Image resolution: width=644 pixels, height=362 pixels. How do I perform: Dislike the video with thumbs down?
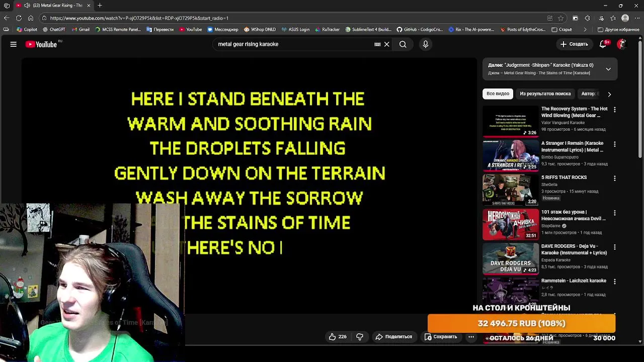click(360, 337)
